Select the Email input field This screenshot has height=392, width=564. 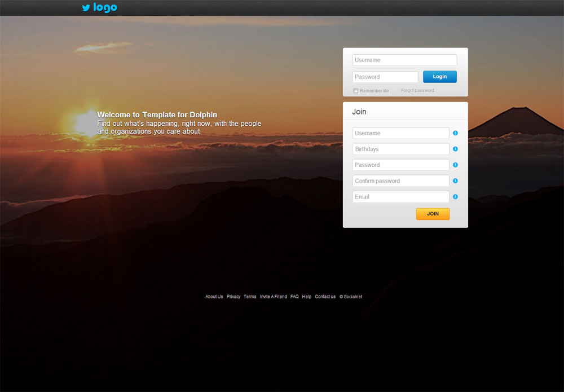[x=400, y=197]
